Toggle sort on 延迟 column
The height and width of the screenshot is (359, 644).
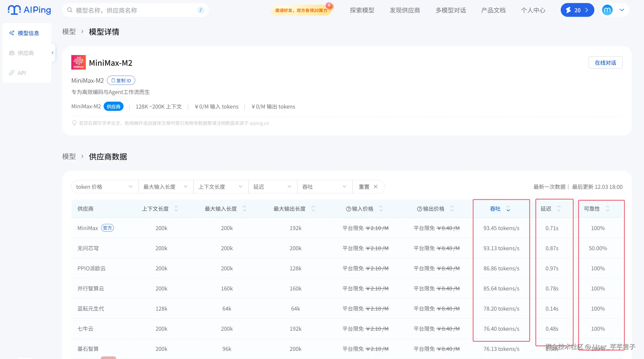(559, 209)
